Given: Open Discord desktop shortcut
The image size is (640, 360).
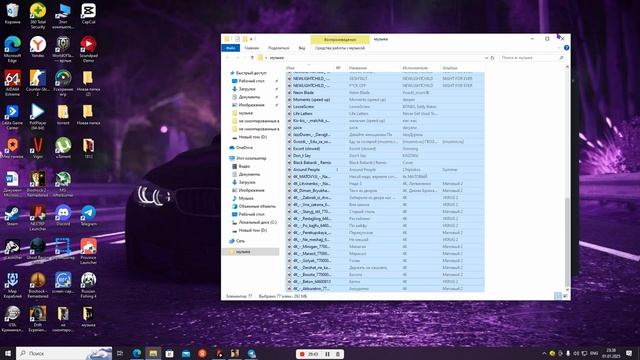Looking at the screenshot, I should (63, 216).
